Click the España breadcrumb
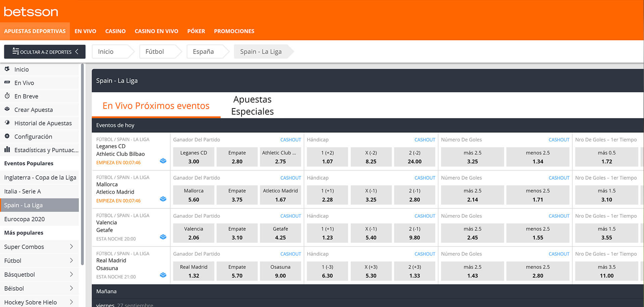 (208, 52)
